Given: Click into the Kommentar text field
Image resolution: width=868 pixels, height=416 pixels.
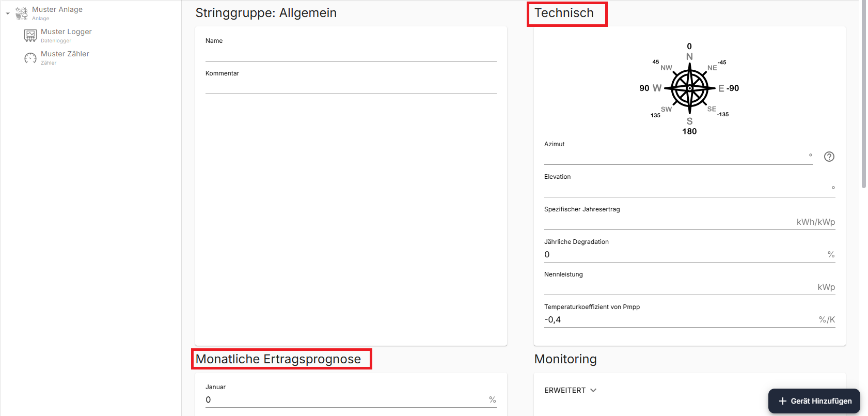Looking at the screenshot, I should [351, 86].
